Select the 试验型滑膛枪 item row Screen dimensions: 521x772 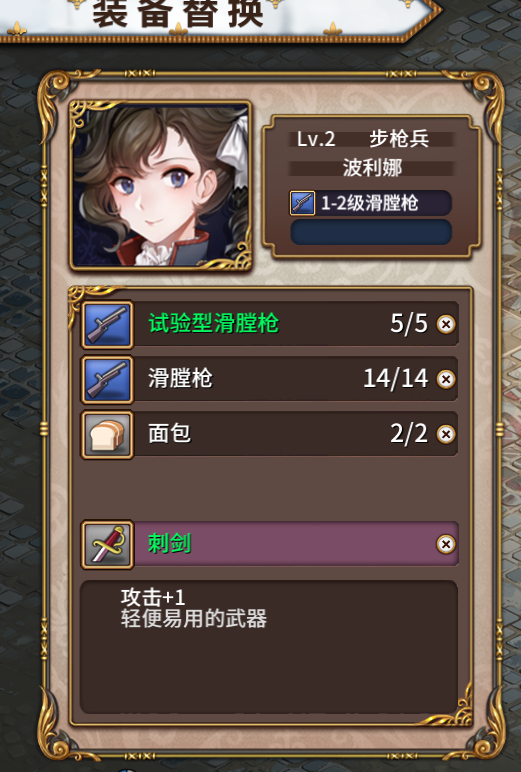click(x=270, y=324)
